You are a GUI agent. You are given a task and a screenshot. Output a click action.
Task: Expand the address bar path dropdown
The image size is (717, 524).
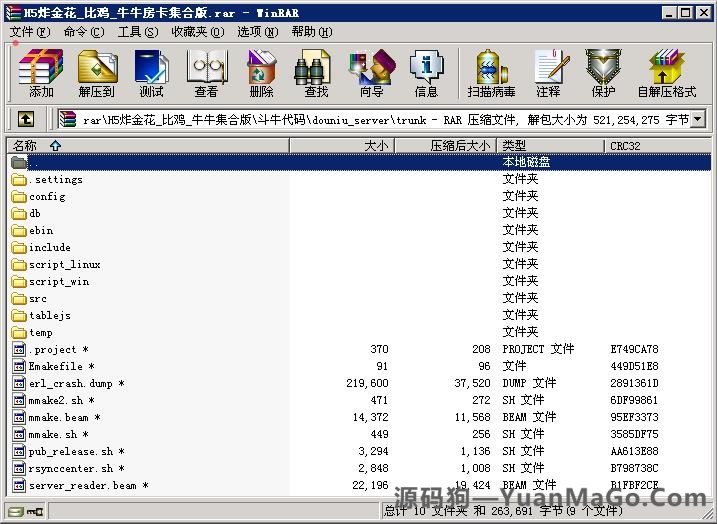pyautogui.click(x=698, y=120)
